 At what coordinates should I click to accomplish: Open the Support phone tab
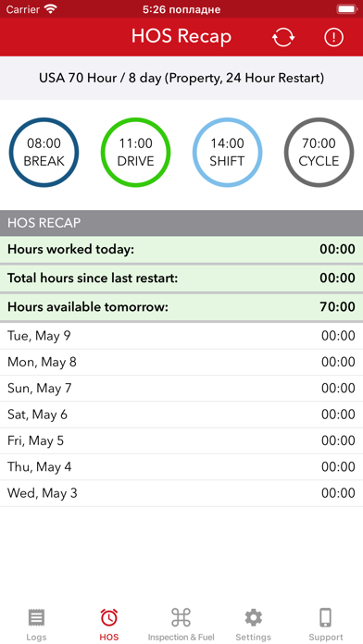pos(326,625)
